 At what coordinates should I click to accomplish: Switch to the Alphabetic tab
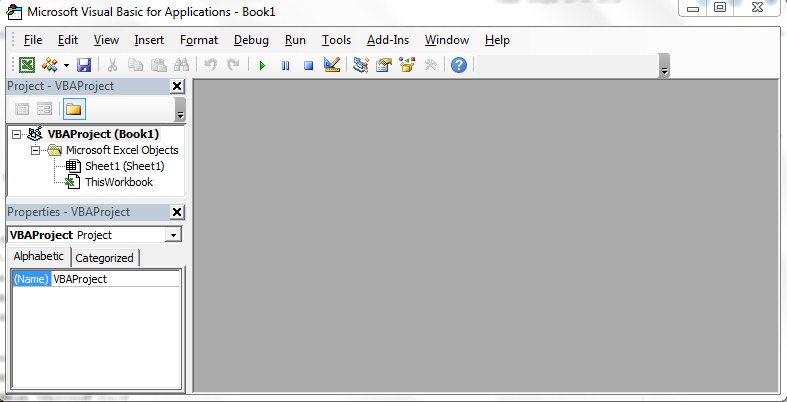tap(39, 256)
